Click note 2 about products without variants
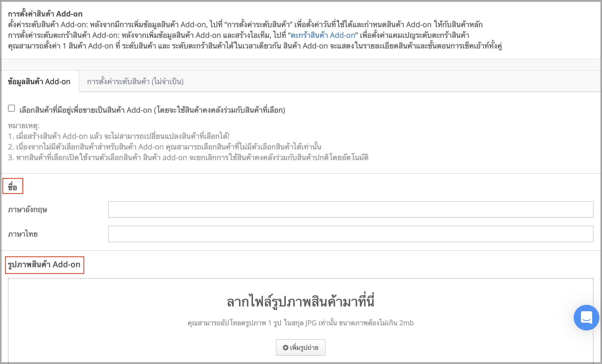602x364 pixels. point(164,147)
